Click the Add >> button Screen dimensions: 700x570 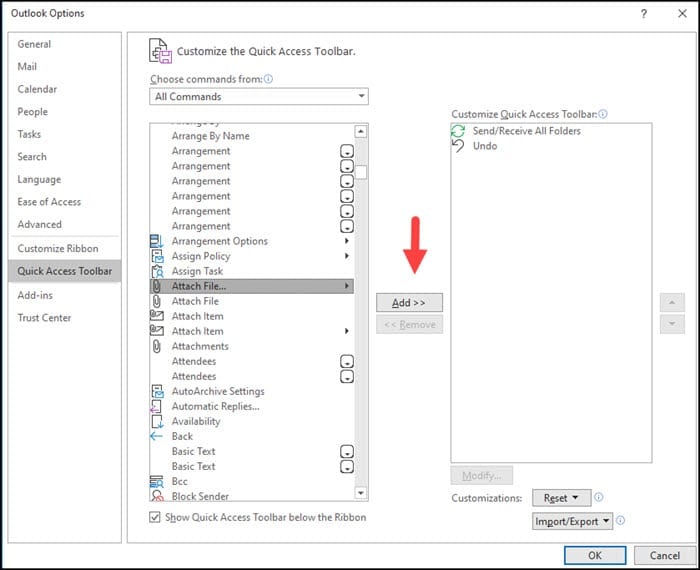(x=409, y=303)
